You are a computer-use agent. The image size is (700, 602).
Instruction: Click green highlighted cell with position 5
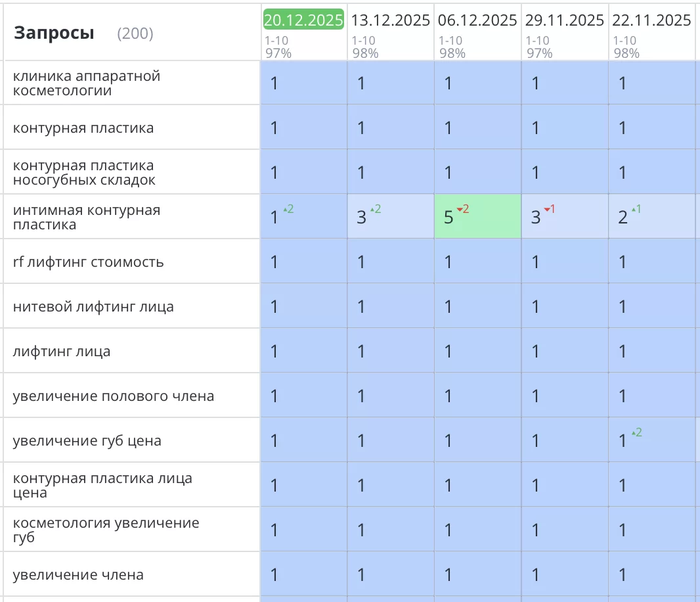click(x=477, y=217)
